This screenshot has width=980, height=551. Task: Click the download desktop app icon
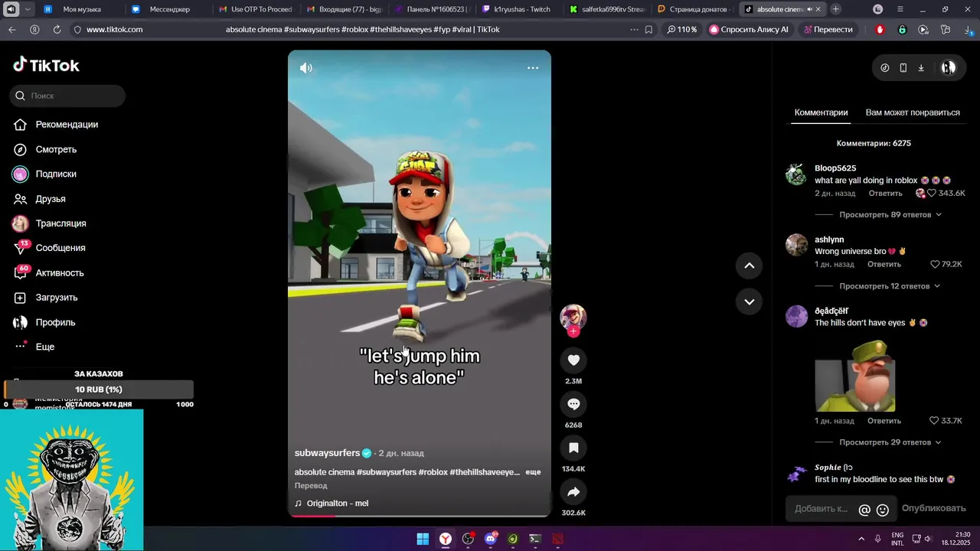tap(921, 68)
